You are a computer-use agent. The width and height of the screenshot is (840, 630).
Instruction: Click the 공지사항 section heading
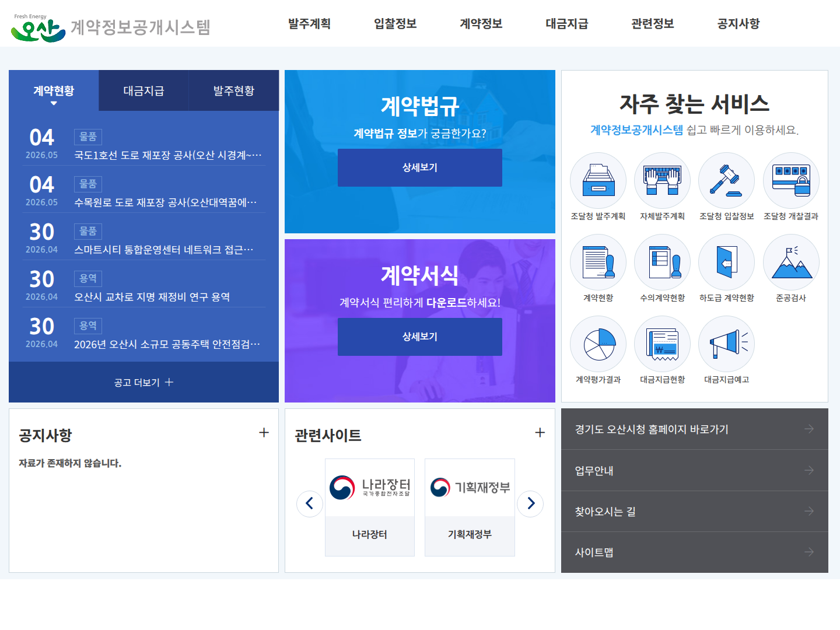click(45, 435)
